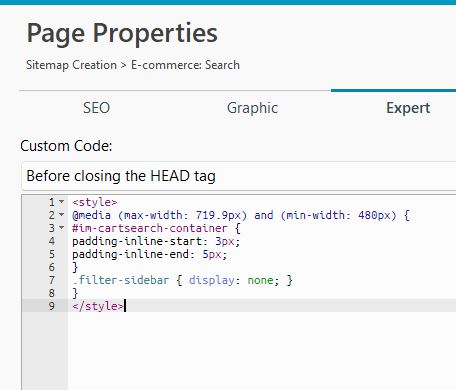The height and width of the screenshot is (390, 456).
Task: Collapse fold arrow at line 3
Action: pyautogui.click(x=62, y=228)
